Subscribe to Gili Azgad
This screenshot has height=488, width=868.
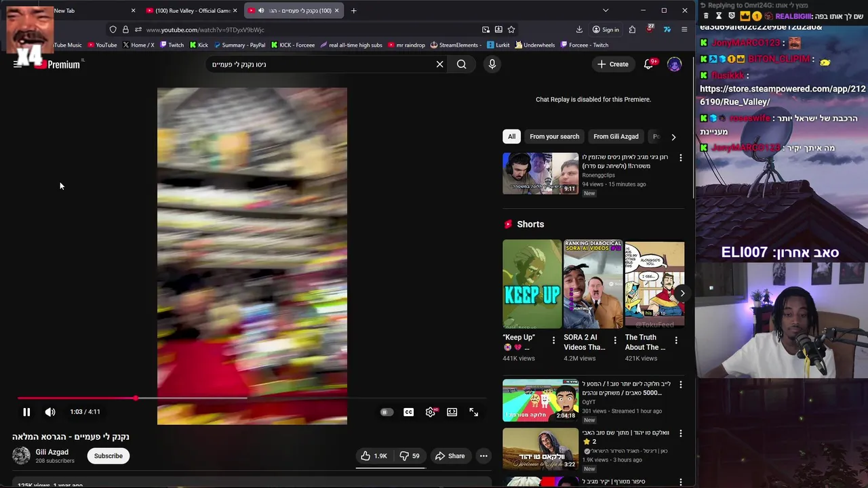pos(108,456)
